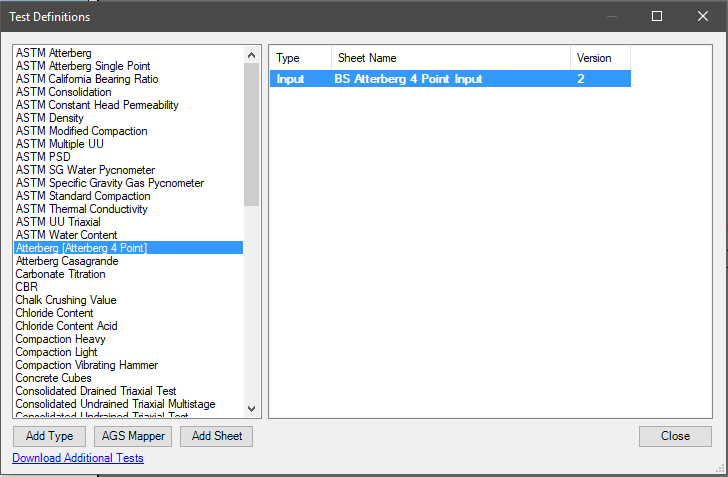Select ASTM Water Content
Screen dimensions: 728x477
(x=128, y=235)
